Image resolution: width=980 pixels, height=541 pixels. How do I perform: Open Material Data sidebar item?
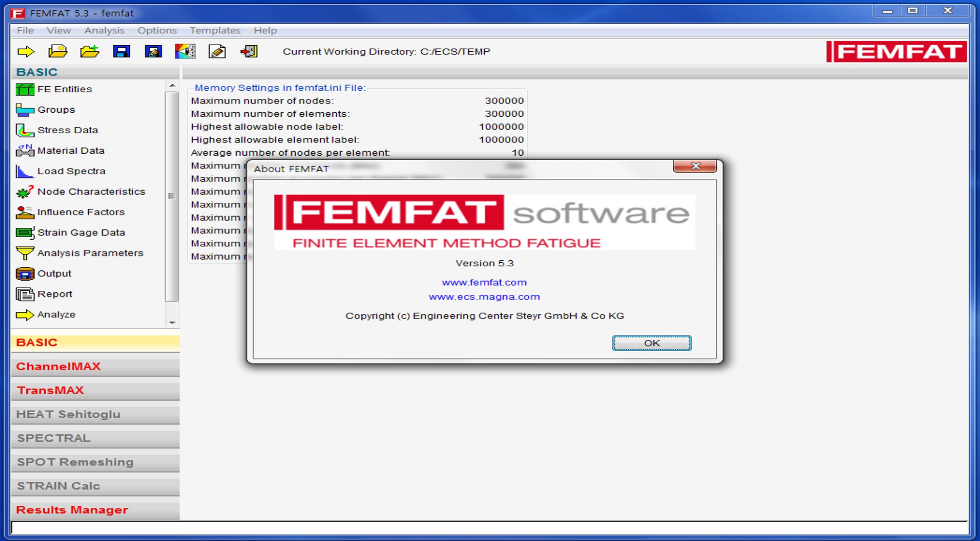point(60,151)
